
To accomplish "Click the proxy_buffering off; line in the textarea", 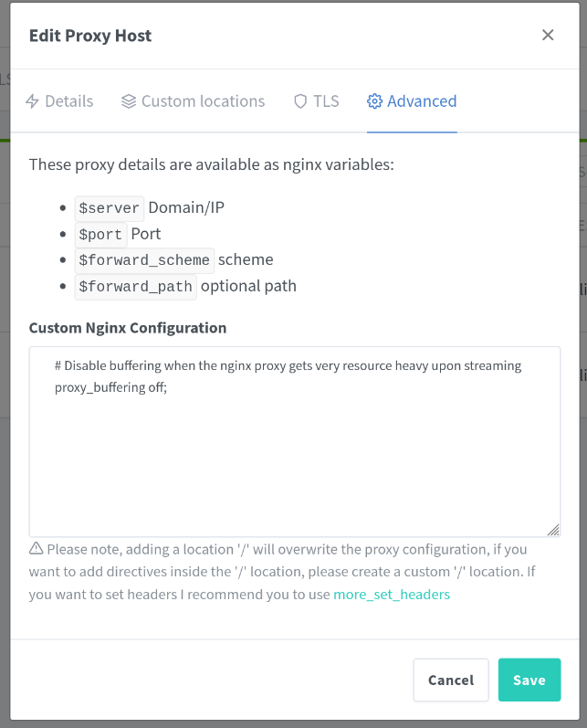I will coord(110,386).
